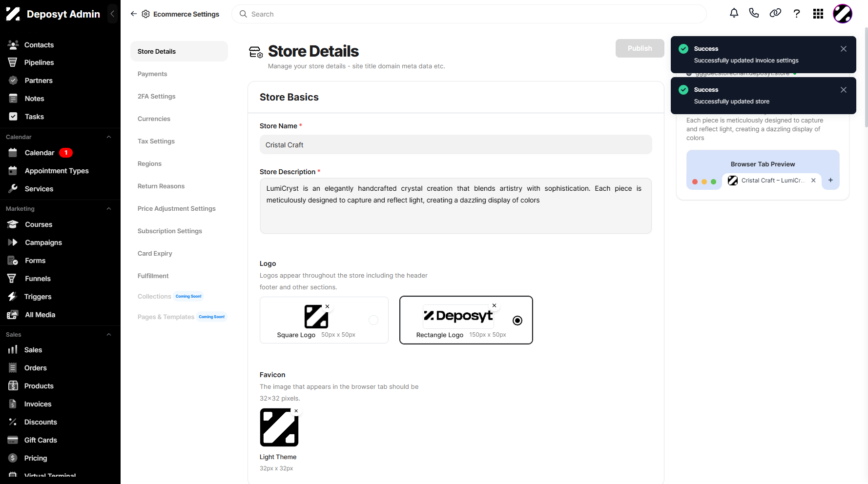Open Products in Sales section
This screenshot has height=484, width=868.
pyautogui.click(x=39, y=386)
